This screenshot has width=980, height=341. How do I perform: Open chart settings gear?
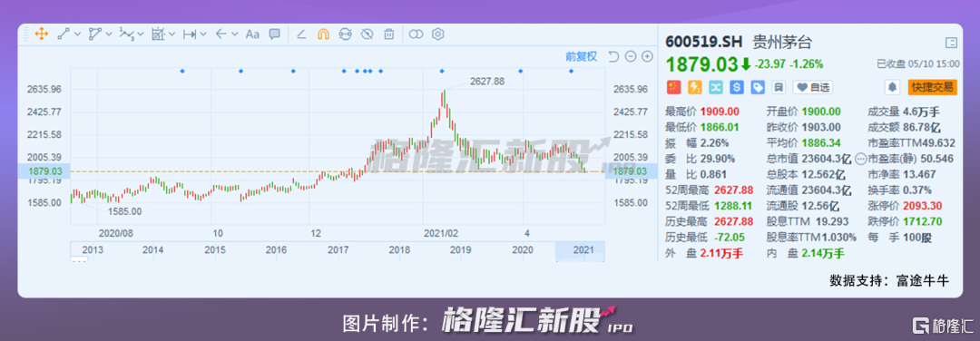tap(438, 34)
